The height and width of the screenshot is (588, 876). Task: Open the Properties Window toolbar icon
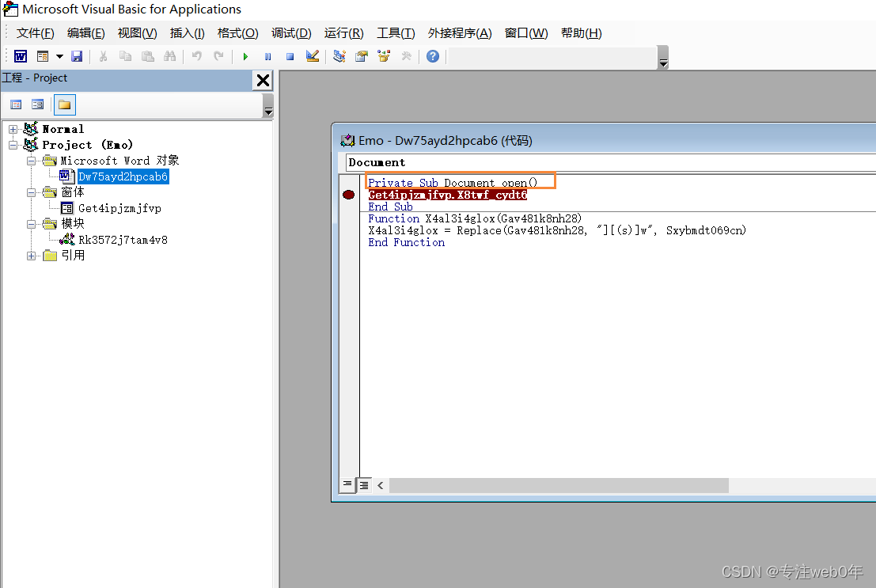click(362, 56)
